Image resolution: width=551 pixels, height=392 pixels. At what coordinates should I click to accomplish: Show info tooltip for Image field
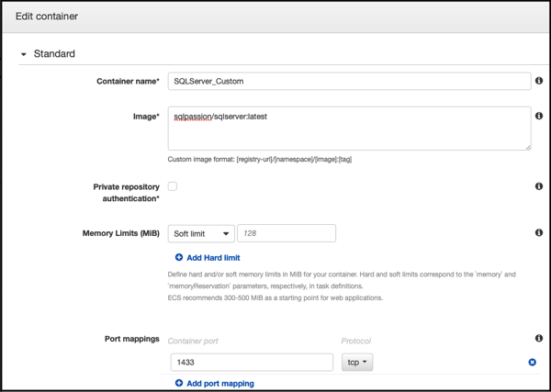pyautogui.click(x=538, y=117)
